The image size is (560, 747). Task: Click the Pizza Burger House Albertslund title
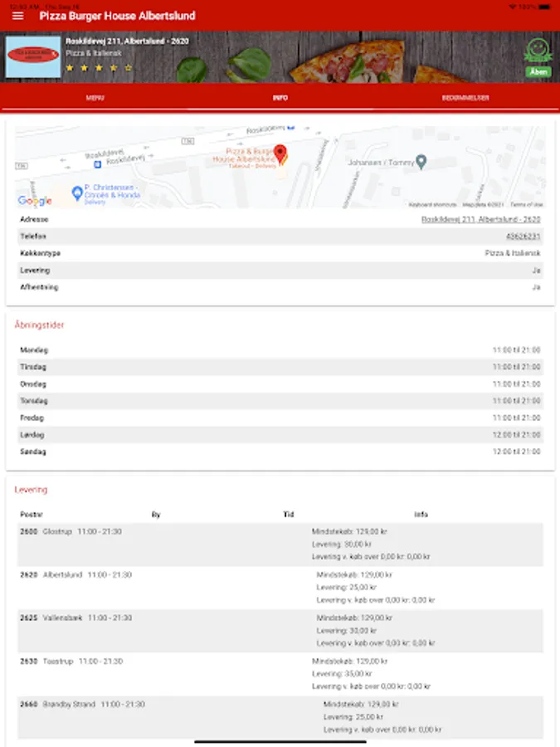point(117,16)
